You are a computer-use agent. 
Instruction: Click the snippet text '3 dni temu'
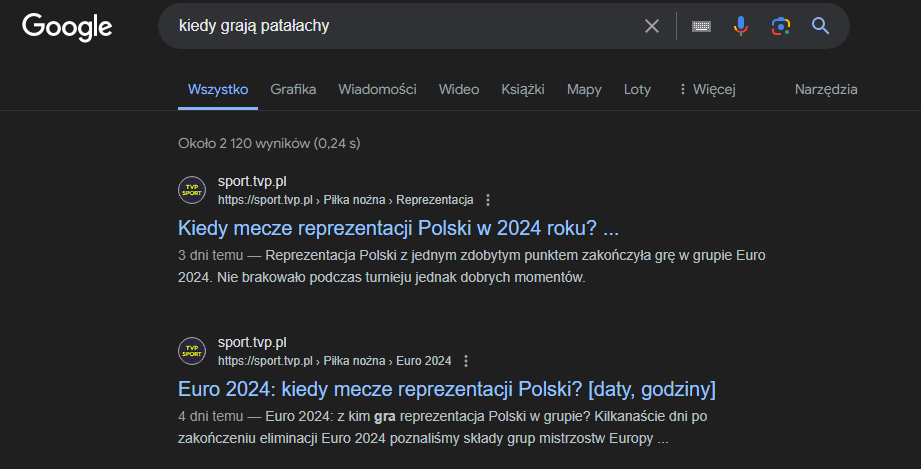(x=210, y=256)
